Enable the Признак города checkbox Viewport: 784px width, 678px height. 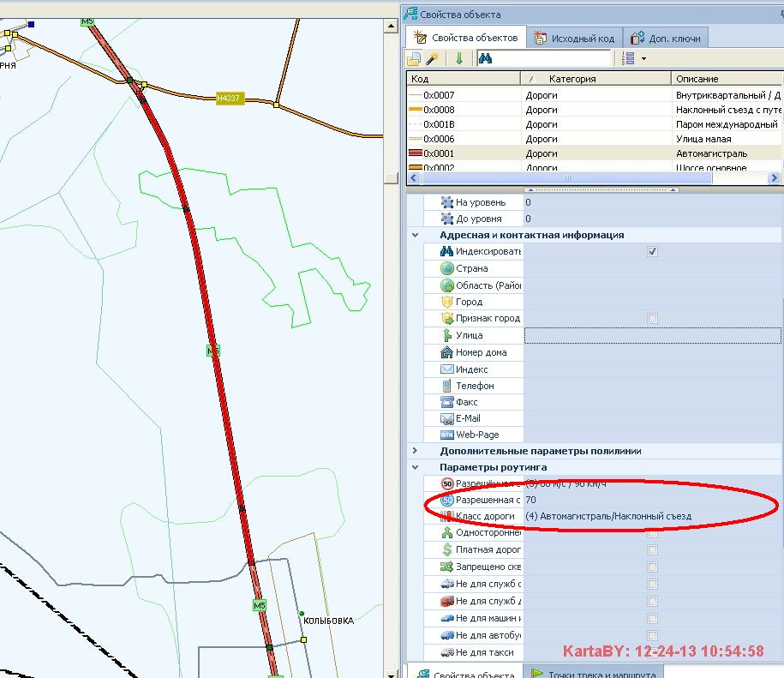(652, 319)
